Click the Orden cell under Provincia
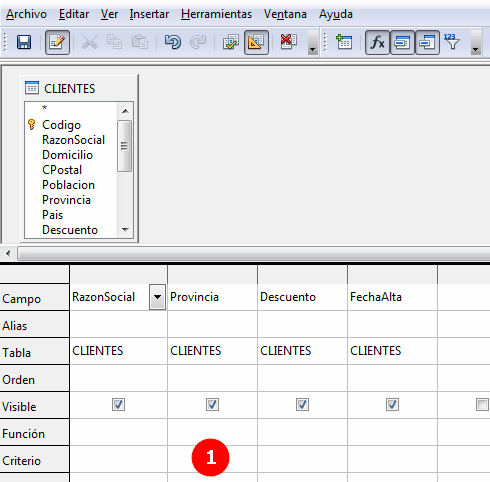This screenshot has width=490, height=482. click(x=212, y=378)
